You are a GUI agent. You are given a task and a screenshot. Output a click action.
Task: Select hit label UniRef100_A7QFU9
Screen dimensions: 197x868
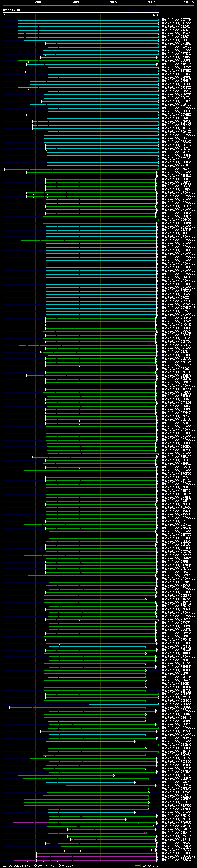(177, 111)
